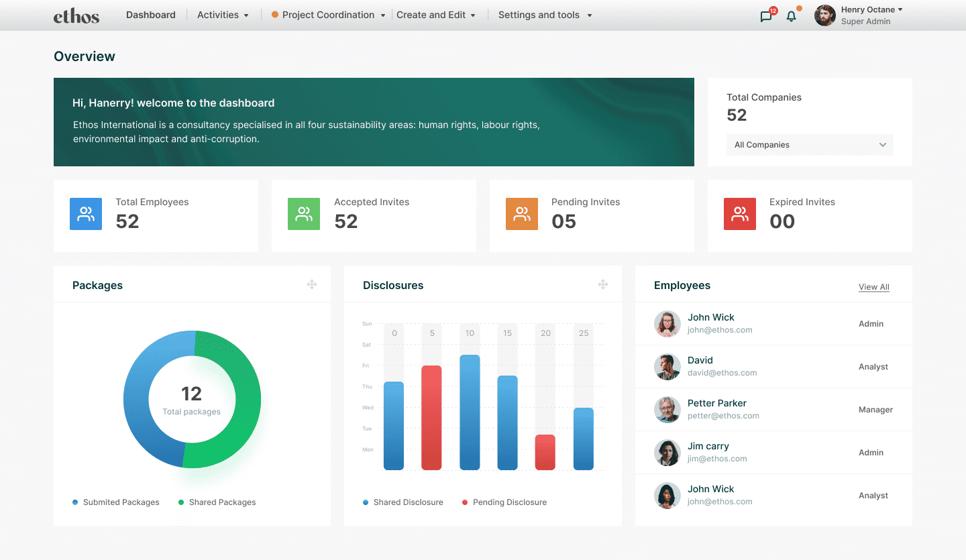
Task: Click the View All employees link
Action: tap(873, 287)
